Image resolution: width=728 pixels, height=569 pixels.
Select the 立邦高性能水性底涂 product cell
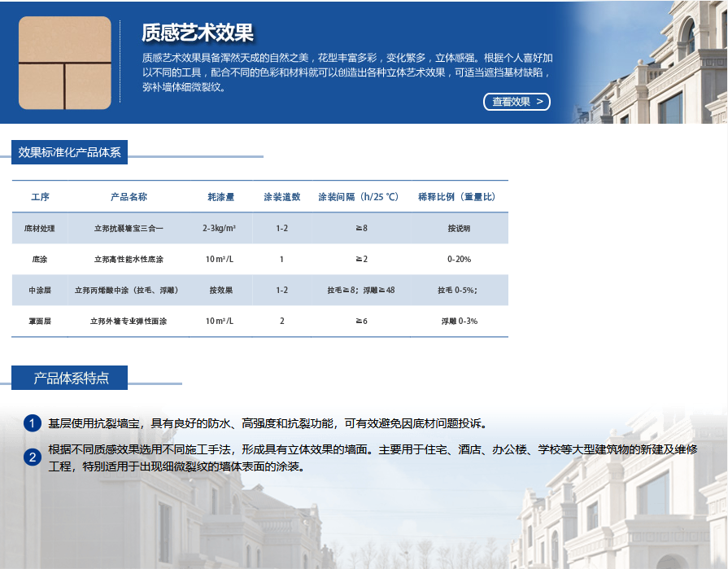pos(129,260)
